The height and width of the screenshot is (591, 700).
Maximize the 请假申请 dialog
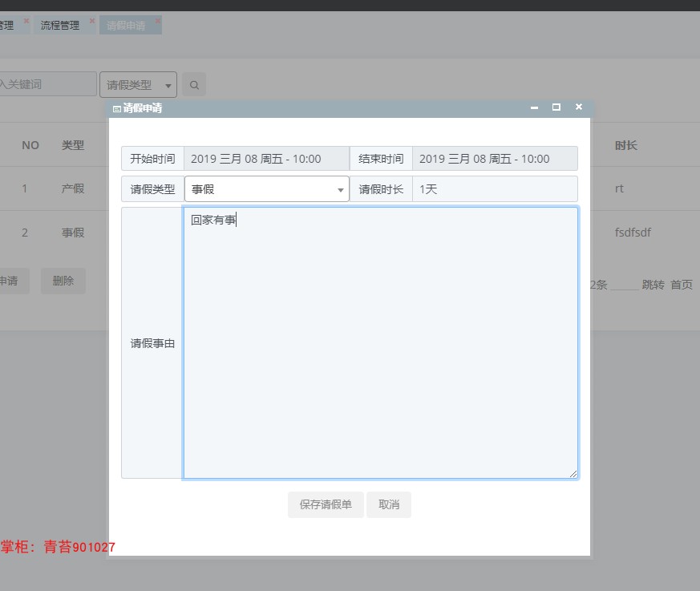[556, 107]
